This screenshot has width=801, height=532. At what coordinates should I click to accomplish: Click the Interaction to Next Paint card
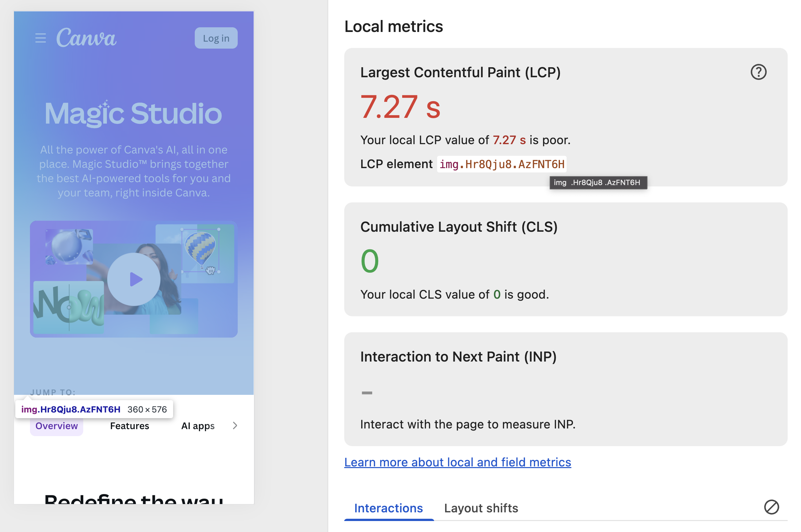coord(565,389)
